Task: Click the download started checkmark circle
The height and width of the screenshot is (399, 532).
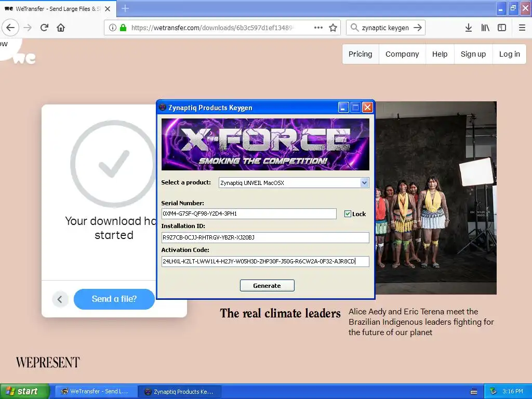Action: click(113, 164)
